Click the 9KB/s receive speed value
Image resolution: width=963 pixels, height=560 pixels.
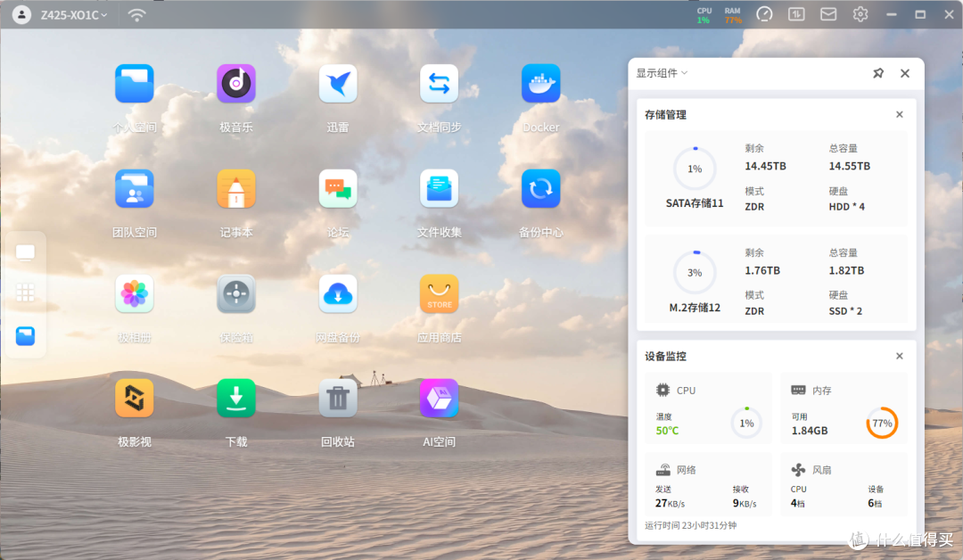click(x=745, y=503)
